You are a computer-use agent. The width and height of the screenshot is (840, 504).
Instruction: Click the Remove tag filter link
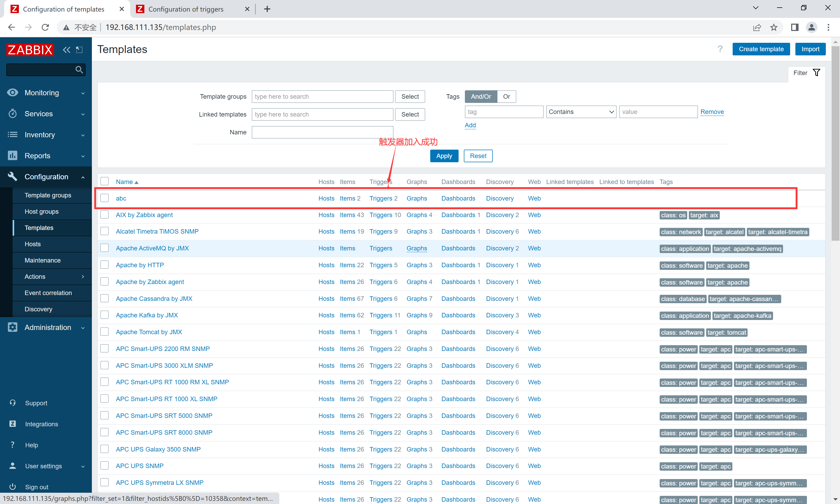click(712, 112)
